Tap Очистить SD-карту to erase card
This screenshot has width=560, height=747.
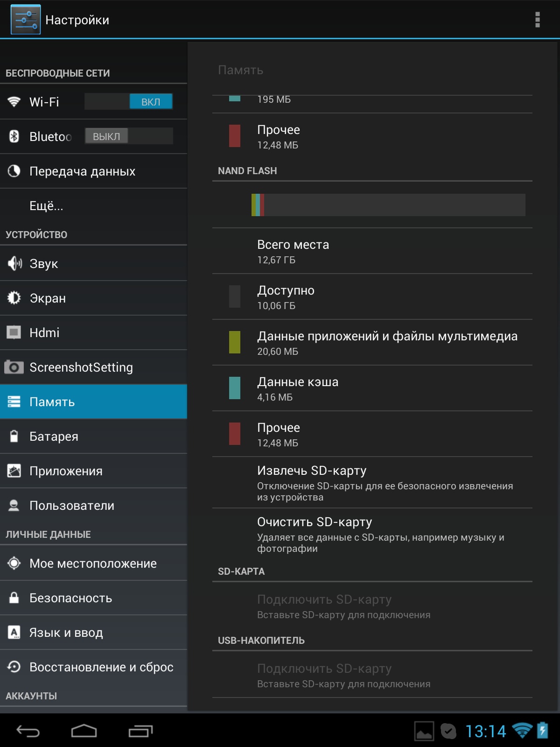pos(372,534)
